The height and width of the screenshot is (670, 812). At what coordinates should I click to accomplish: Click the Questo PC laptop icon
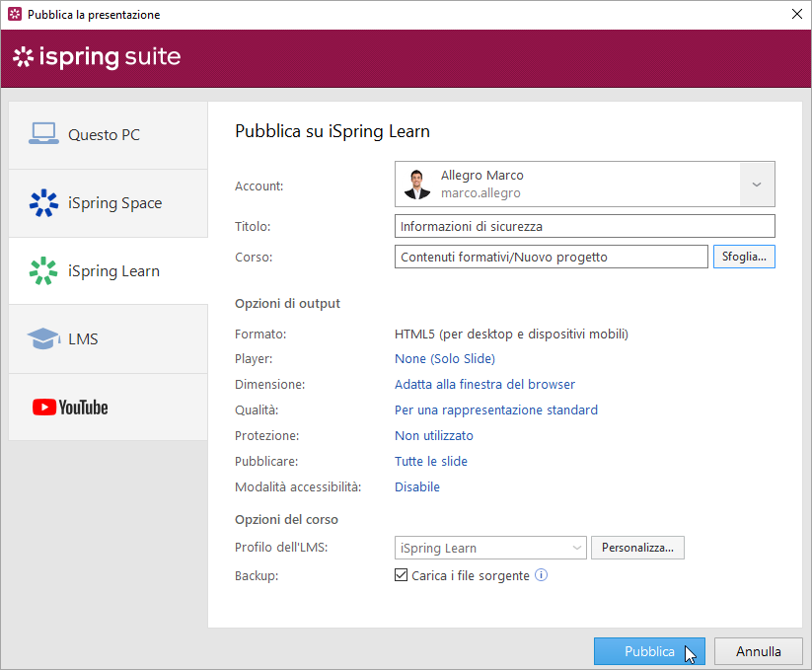point(43,134)
